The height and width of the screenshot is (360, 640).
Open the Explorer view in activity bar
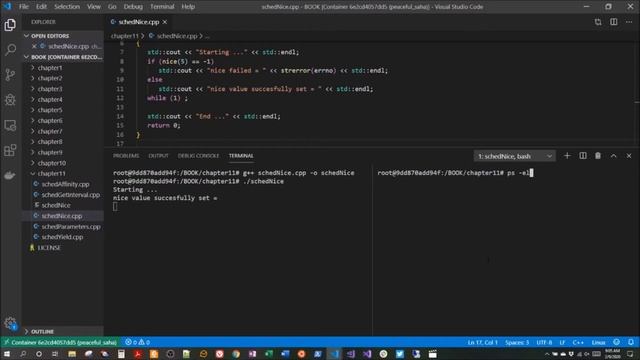click(x=10, y=25)
